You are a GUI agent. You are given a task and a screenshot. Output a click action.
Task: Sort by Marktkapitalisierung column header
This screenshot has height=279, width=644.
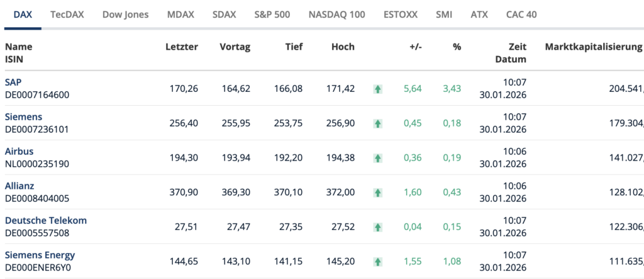tap(593, 47)
